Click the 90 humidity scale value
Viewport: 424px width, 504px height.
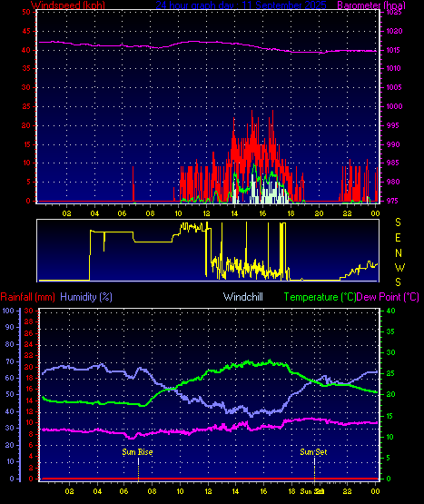click(10, 327)
